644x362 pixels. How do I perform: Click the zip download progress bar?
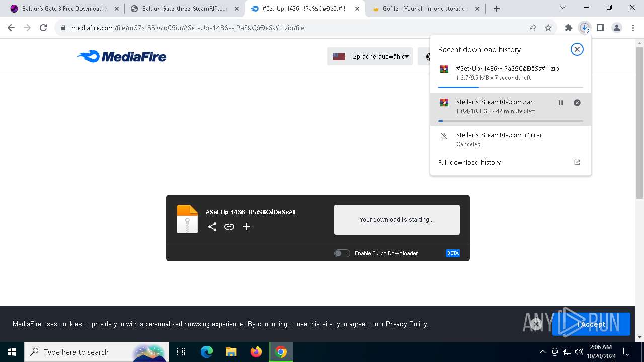tap(511, 87)
